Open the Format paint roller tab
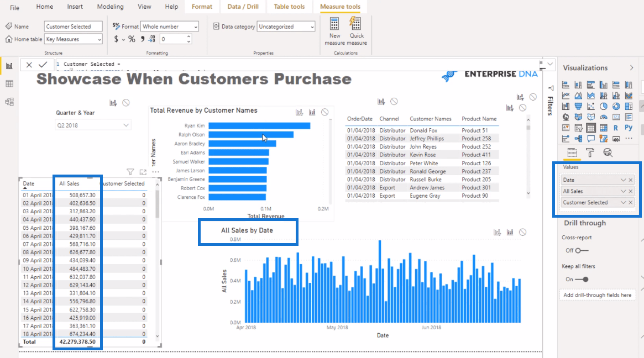 click(590, 152)
